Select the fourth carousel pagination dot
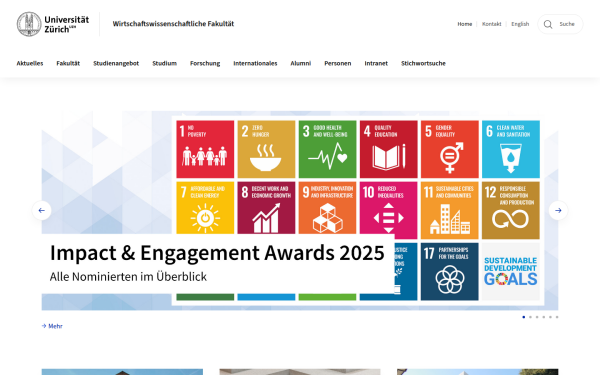The height and width of the screenshot is (375, 600). [544, 317]
